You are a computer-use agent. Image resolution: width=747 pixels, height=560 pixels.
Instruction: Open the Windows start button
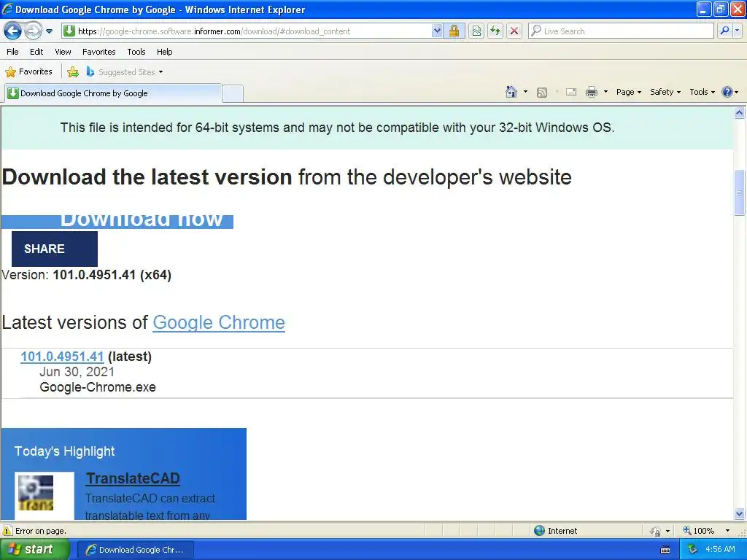35,550
